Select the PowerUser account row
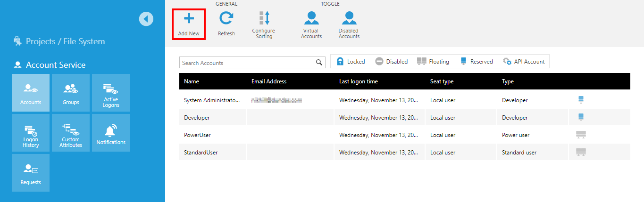 click(x=405, y=135)
